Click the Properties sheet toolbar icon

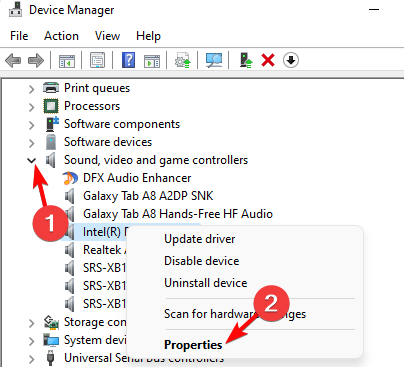tap(98, 60)
